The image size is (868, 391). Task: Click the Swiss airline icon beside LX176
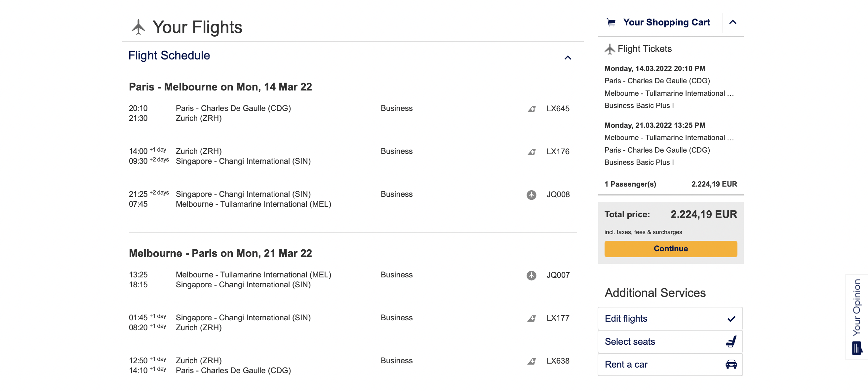532,152
